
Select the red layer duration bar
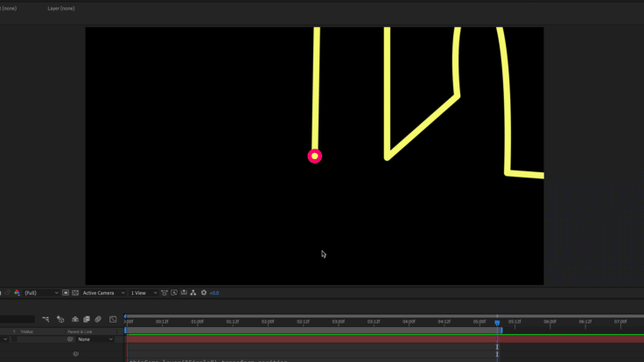coord(385,339)
